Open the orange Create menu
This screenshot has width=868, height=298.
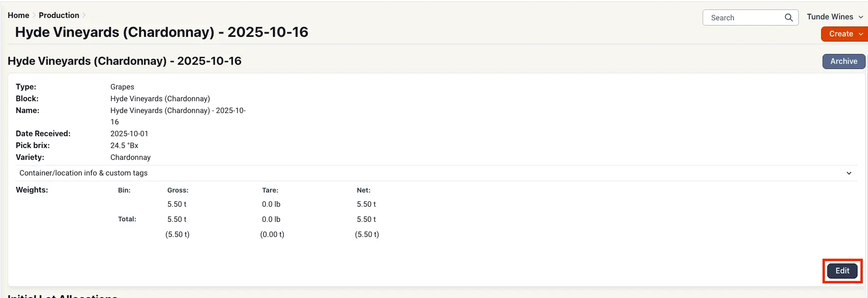pyautogui.click(x=841, y=34)
